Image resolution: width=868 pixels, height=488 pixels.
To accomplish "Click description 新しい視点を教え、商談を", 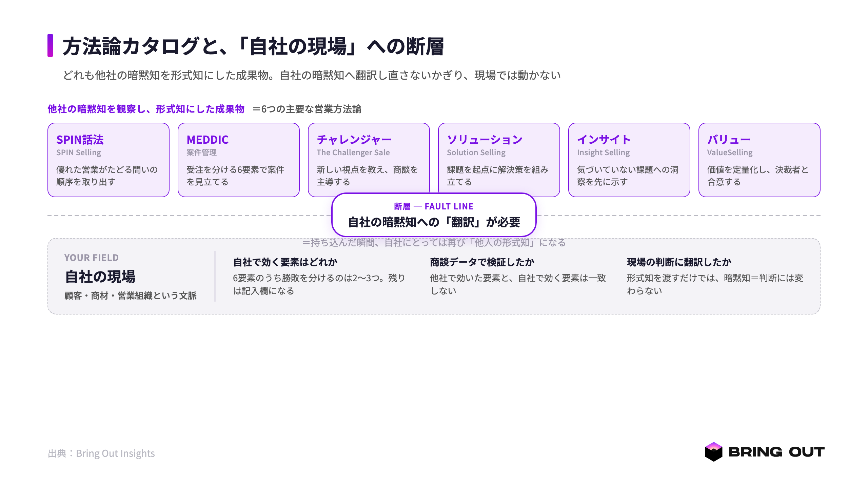I will 367,176.
